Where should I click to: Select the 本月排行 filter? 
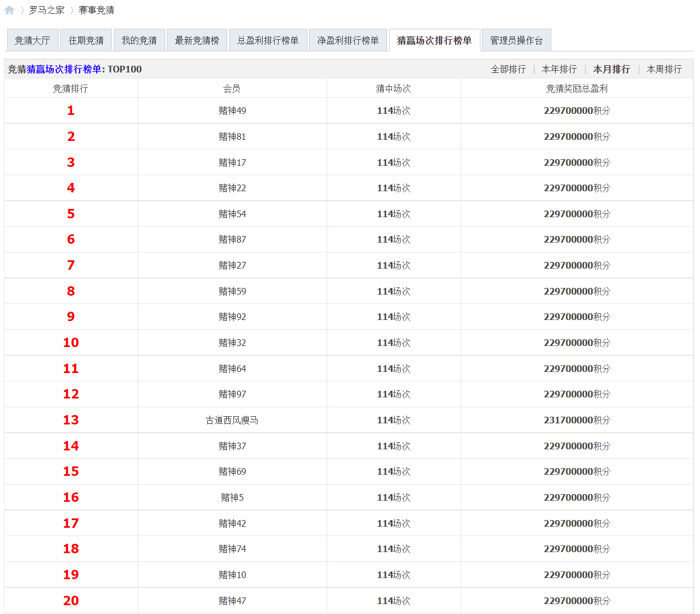point(612,69)
